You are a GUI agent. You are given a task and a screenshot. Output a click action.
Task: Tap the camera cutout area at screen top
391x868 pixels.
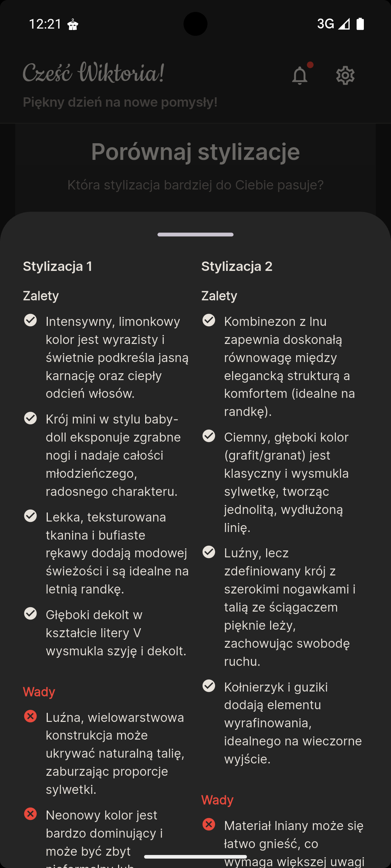coord(195,24)
